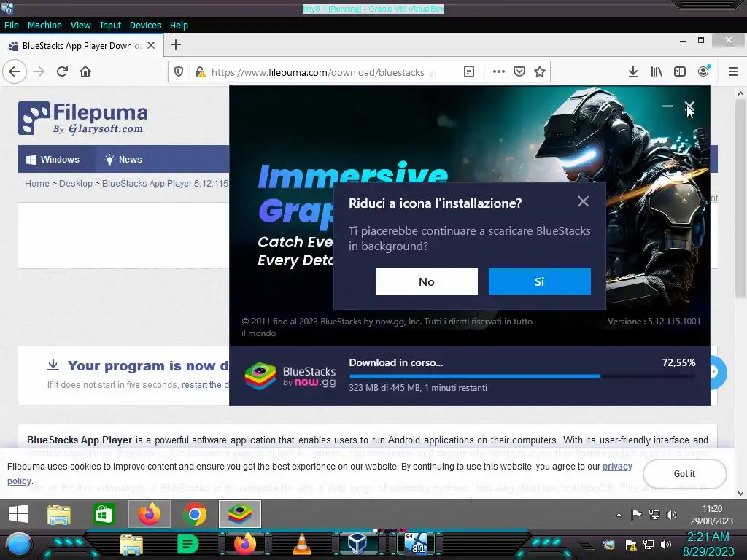This screenshot has width=747, height=560.
Task: Open the Firefox account icon
Action: (x=703, y=71)
